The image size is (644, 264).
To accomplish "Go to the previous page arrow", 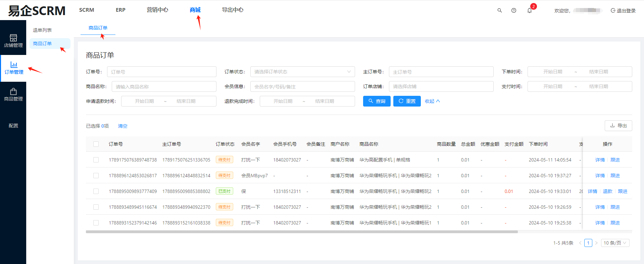I will [x=580, y=243].
